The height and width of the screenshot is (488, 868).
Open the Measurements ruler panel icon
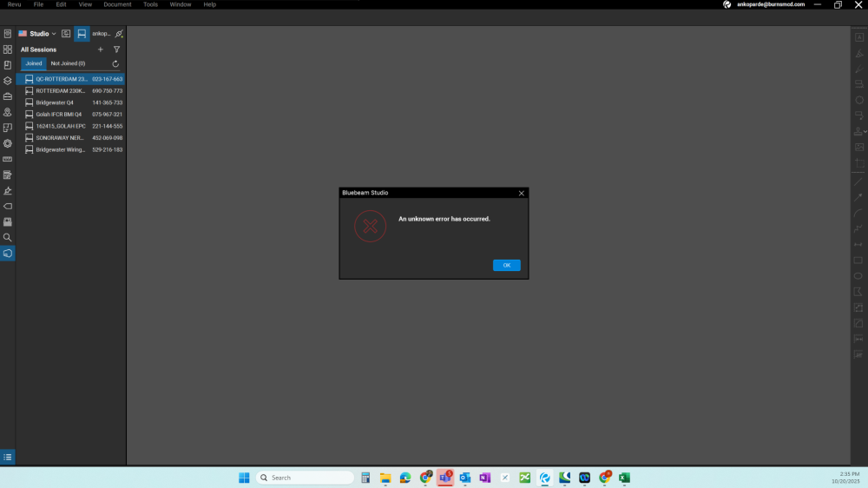coord(8,159)
